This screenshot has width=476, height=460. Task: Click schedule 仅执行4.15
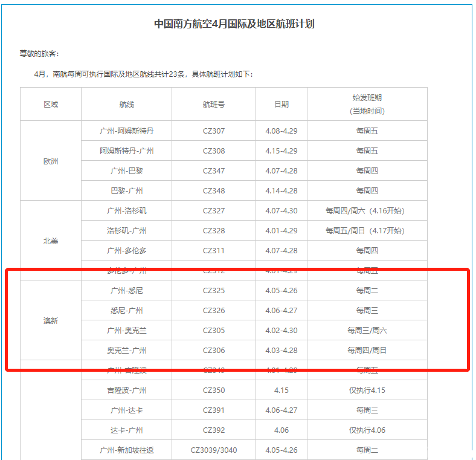point(367,390)
